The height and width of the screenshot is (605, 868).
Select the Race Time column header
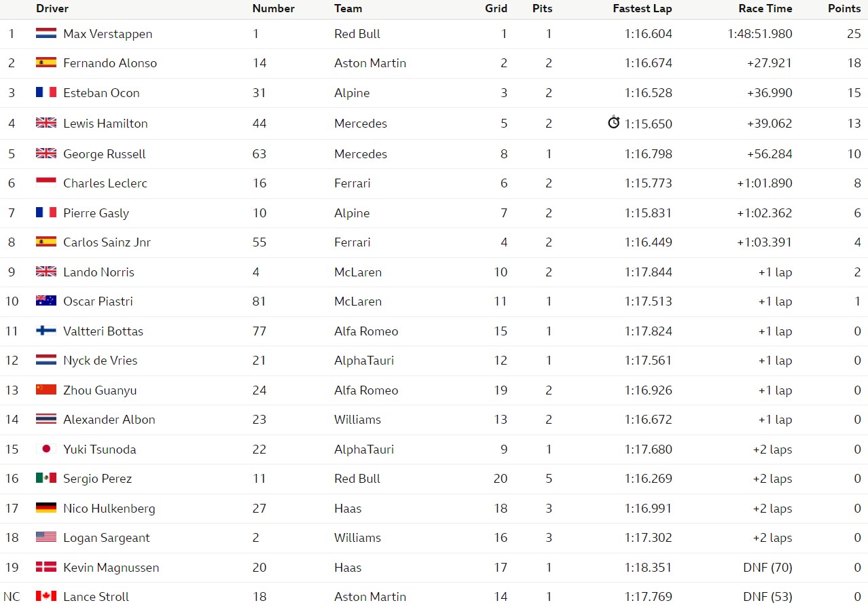coord(765,9)
